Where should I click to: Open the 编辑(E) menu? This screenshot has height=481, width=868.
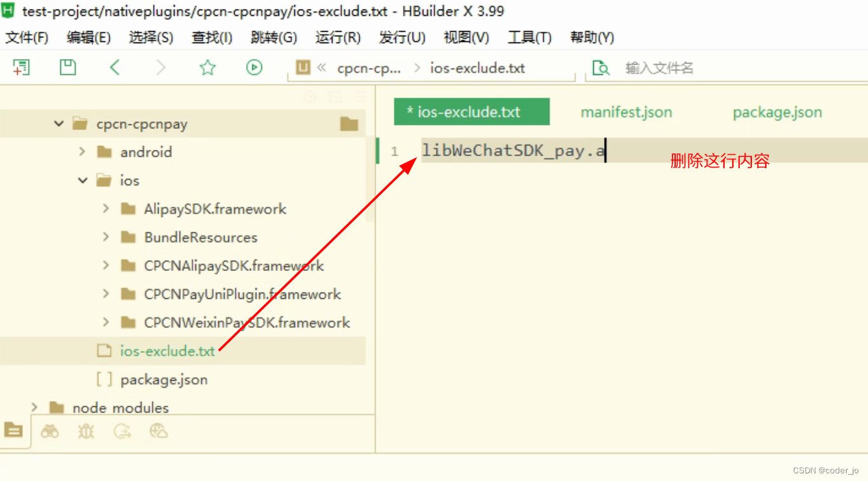click(x=89, y=37)
